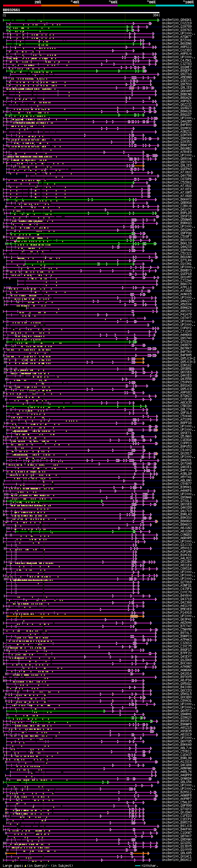
Task: Select the UniRef100_B6TRK7 label
Action: (x=177, y=349)
